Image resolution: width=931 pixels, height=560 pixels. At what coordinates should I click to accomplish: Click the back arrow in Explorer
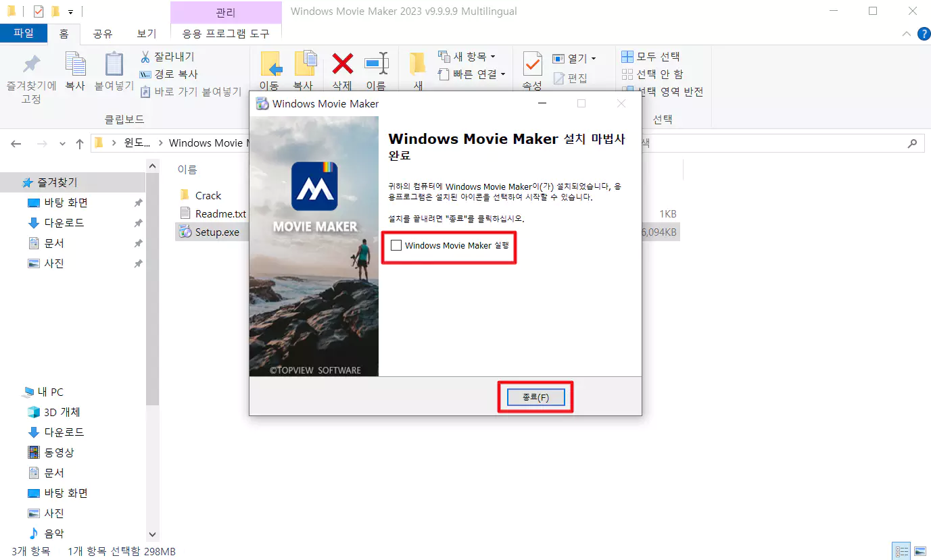[16, 144]
